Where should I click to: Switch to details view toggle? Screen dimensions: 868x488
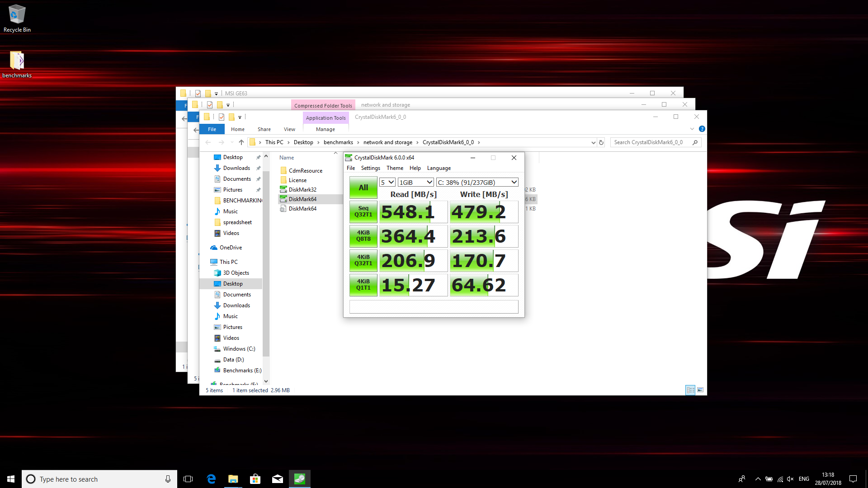pyautogui.click(x=690, y=390)
